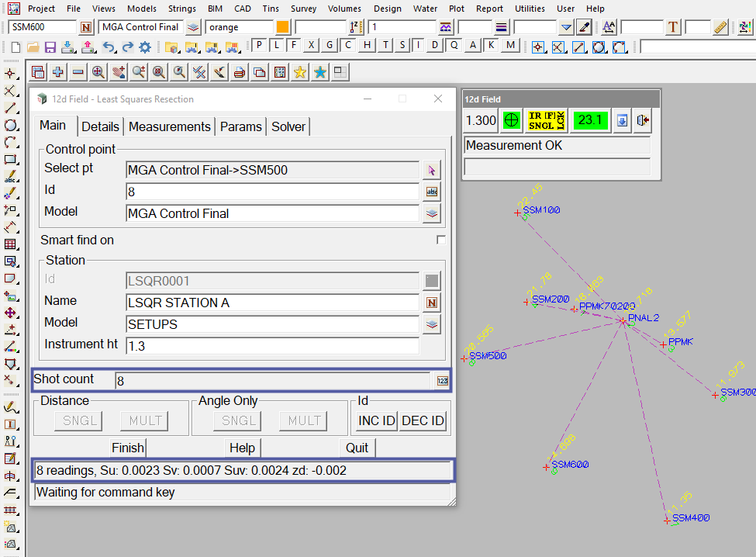Click the yellow star icon in view toolbar
Image resolution: width=756 pixels, height=557 pixels.
coord(299,72)
